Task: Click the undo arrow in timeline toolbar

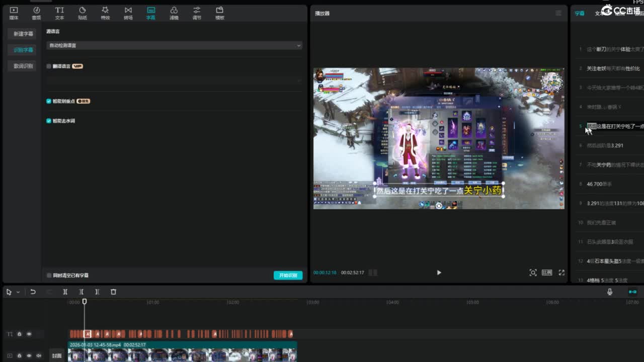Action: click(33, 292)
